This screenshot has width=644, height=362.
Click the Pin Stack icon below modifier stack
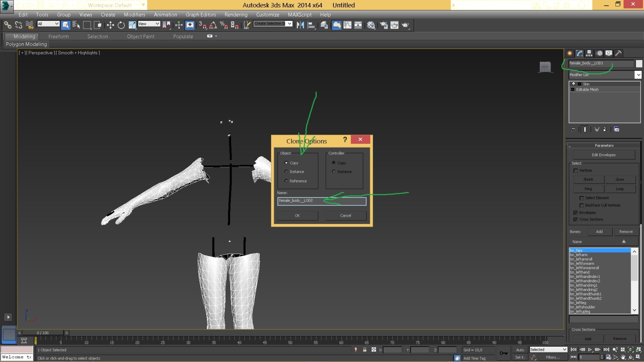pyautogui.click(x=574, y=130)
